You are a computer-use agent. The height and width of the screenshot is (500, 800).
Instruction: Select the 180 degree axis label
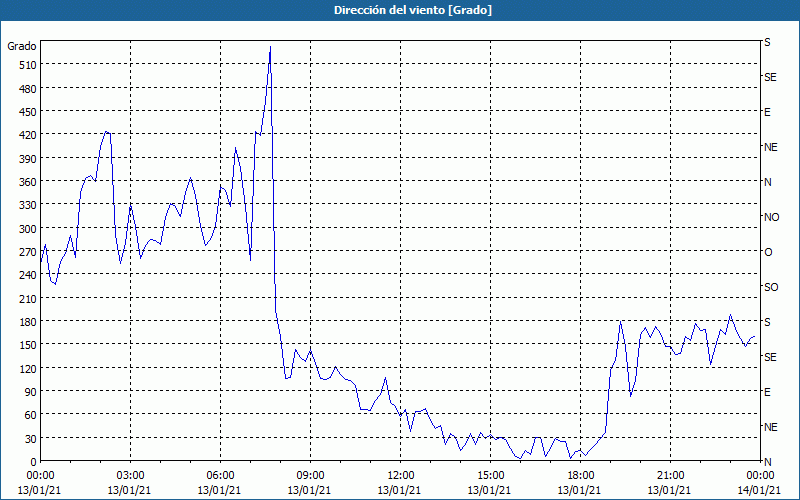click(x=28, y=322)
